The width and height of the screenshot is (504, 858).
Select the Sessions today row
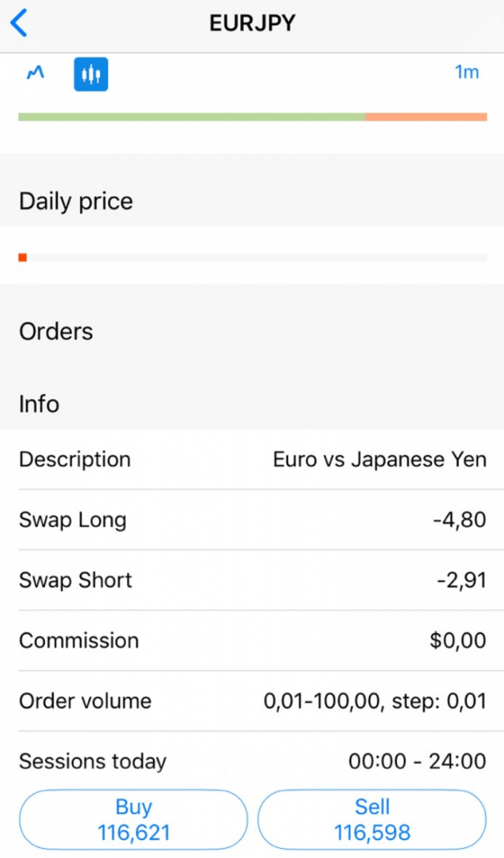click(x=252, y=761)
